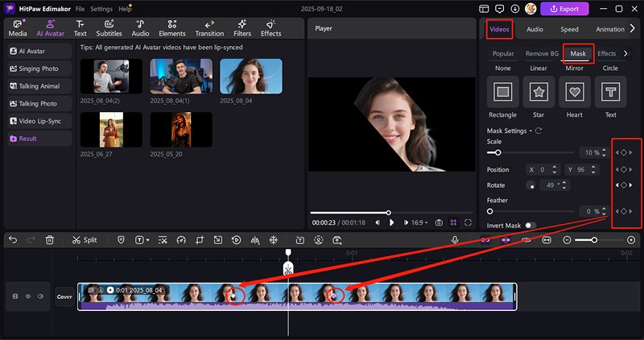Image resolution: width=644 pixels, height=340 pixels.
Task: Enter fullscreen preview in the player
Action: [x=468, y=222]
